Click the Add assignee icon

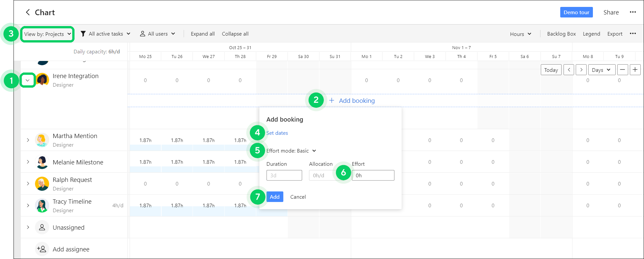[x=42, y=249]
